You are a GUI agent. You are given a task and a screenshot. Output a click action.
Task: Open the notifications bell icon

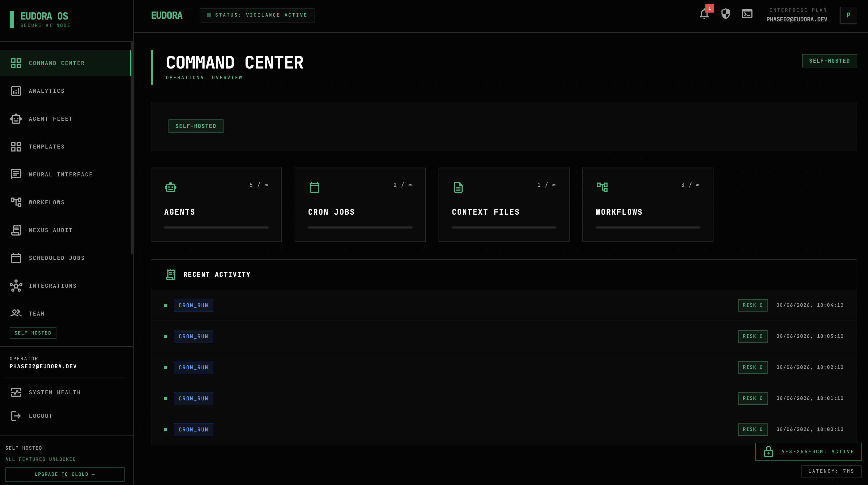(704, 14)
